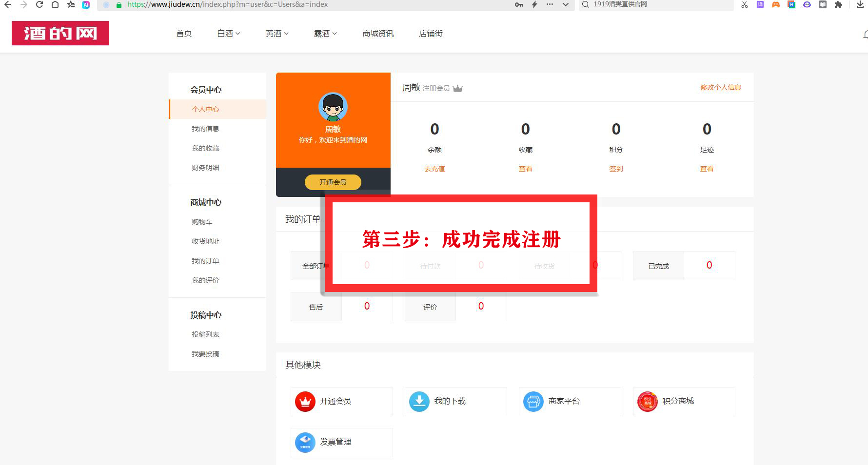Click the 其他模块 section heading

pos(303,365)
